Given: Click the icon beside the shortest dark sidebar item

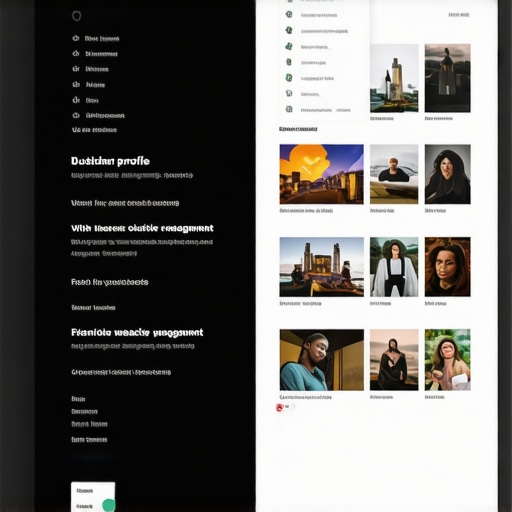Looking at the screenshot, I should 76,100.
